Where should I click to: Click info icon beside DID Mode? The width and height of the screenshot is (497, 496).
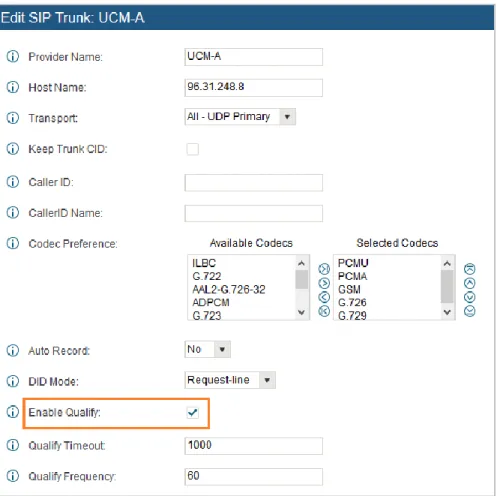(13, 381)
